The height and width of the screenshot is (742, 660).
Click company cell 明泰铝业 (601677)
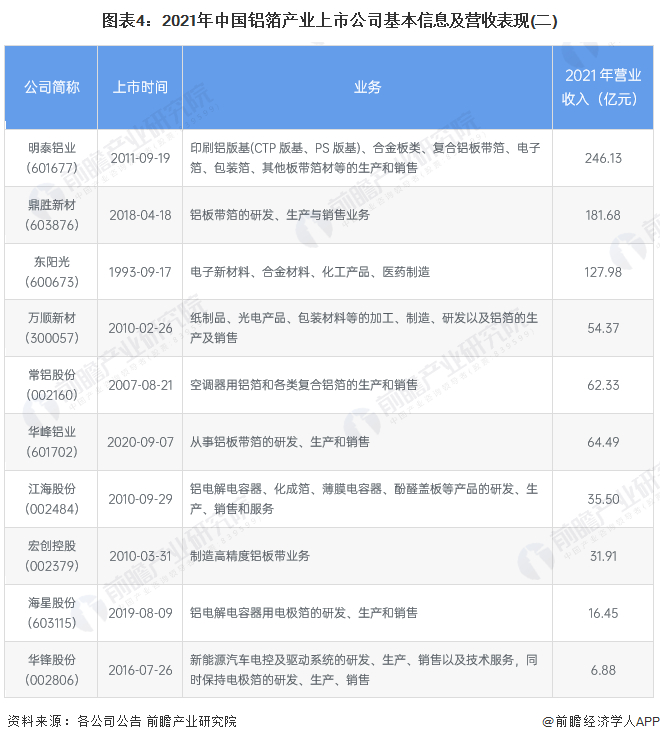click(52, 158)
